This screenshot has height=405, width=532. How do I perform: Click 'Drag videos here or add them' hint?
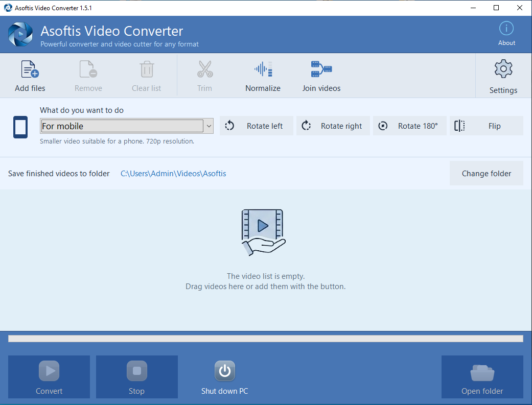pos(266,287)
